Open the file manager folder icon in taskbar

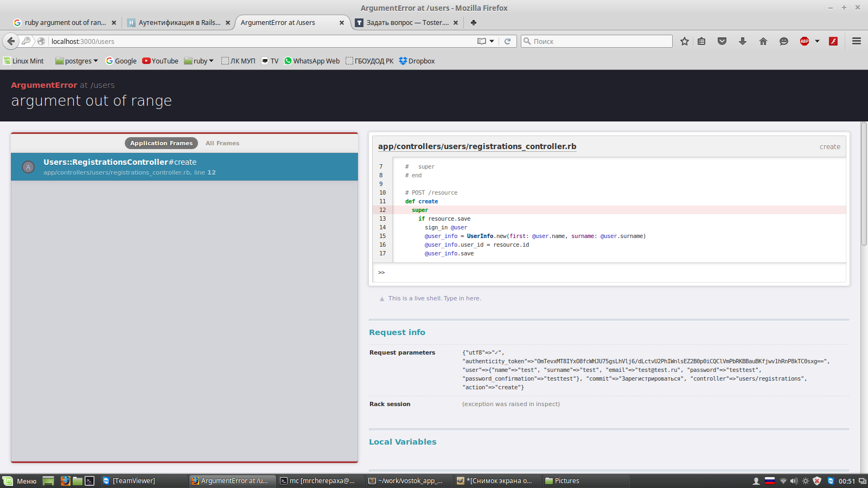pos(78,481)
